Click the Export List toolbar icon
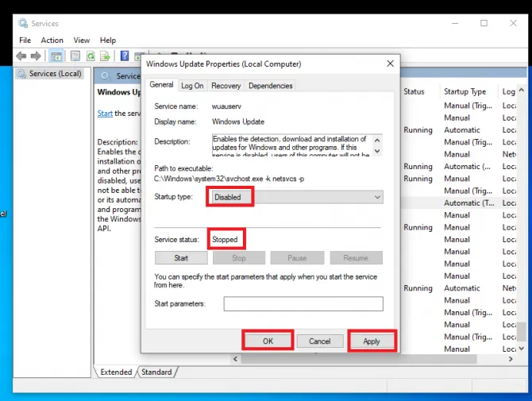Viewport: 532px width, 401px height. point(106,56)
